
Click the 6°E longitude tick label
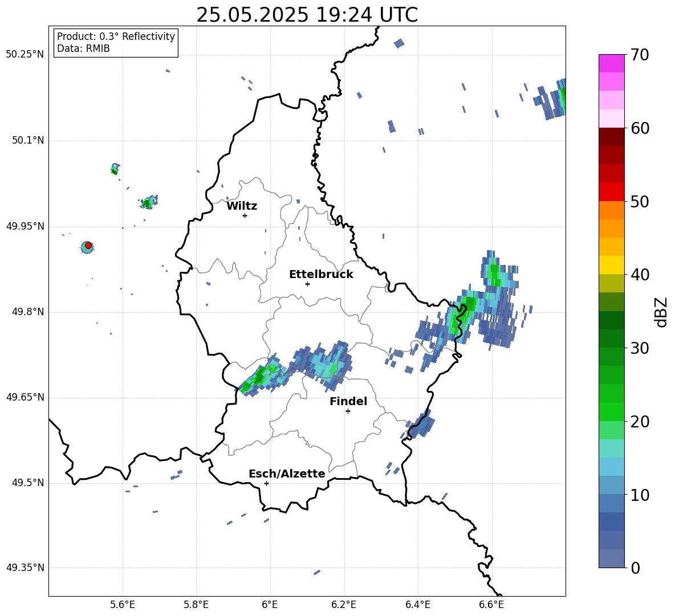(270, 605)
